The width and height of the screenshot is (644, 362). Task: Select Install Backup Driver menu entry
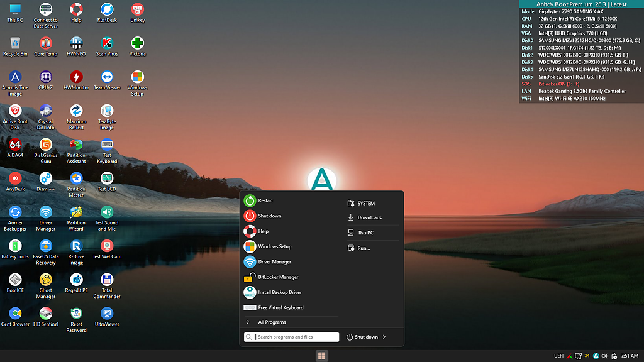coord(291,292)
